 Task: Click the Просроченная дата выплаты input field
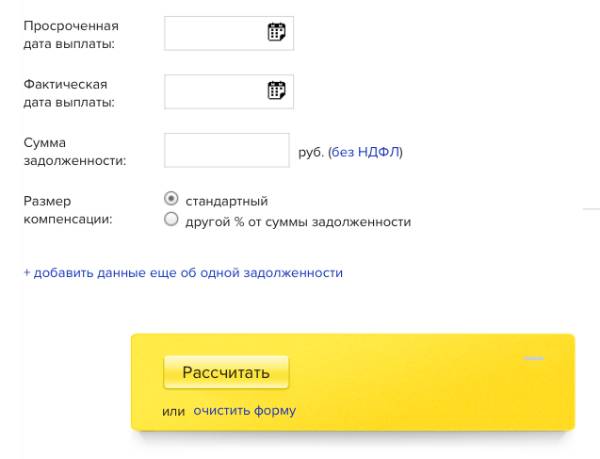(214, 32)
